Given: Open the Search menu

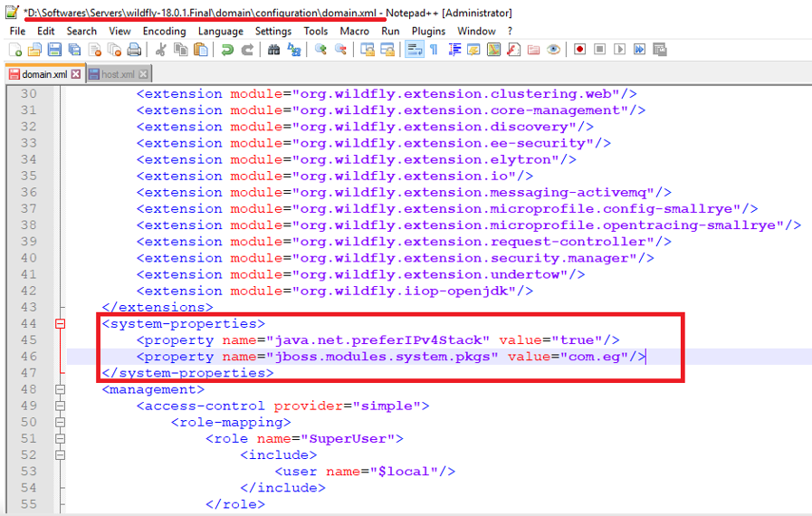Looking at the screenshot, I should coord(81,31).
